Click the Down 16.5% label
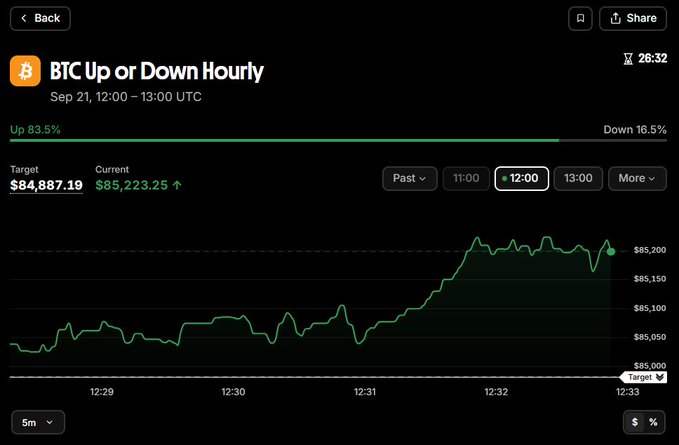Image resolution: width=679 pixels, height=445 pixels. coord(635,129)
